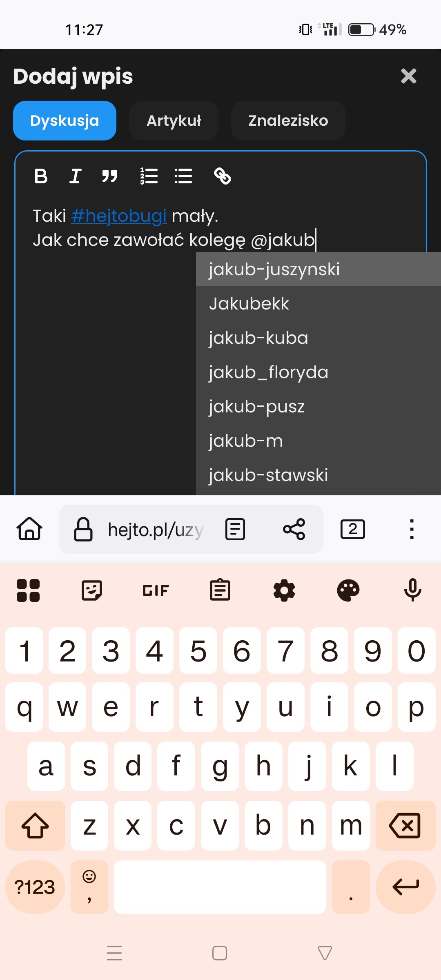Click the #hejtobugi hashtag link

coord(119,216)
